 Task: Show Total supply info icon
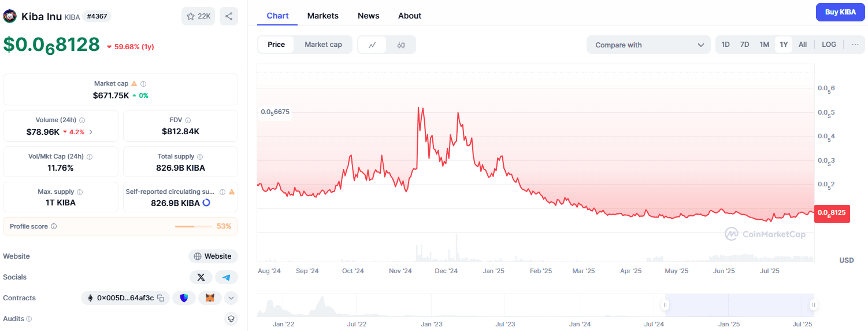pyautogui.click(x=200, y=157)
